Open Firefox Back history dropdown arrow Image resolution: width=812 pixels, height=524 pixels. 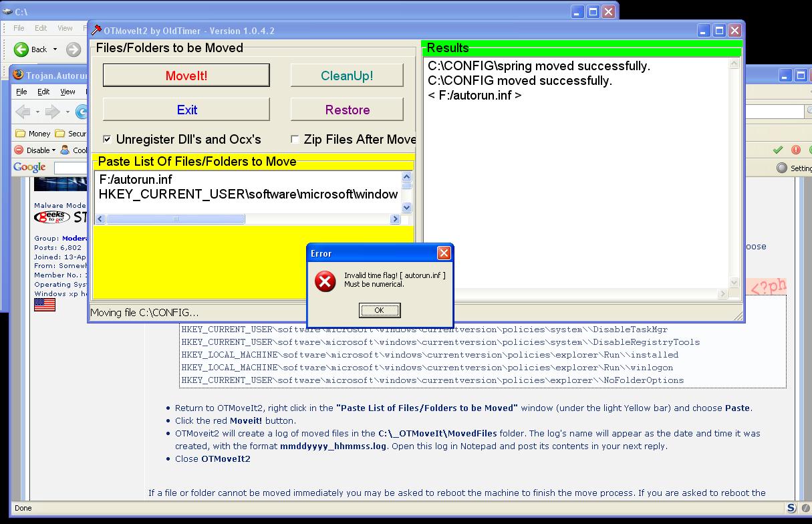pos(37,112)
